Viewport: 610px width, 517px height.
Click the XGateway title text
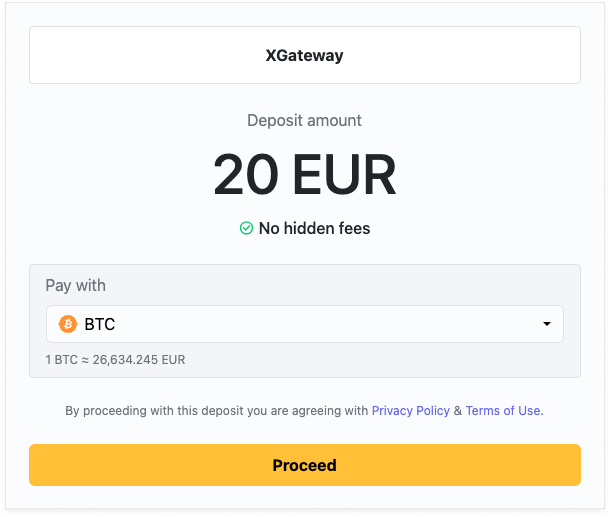[304, 55]
